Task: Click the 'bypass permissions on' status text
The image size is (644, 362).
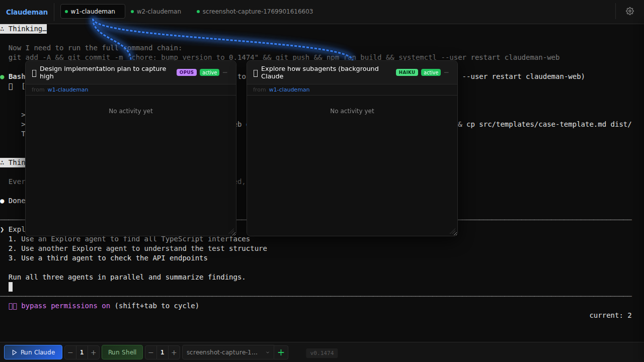Action: click(65, 306)
